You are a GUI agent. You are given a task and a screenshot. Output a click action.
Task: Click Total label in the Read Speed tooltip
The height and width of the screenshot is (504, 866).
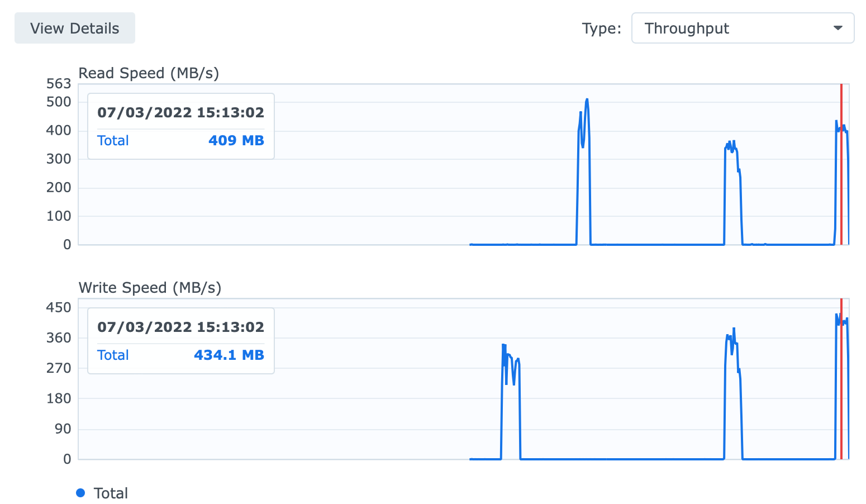click(x=113, y=140)
